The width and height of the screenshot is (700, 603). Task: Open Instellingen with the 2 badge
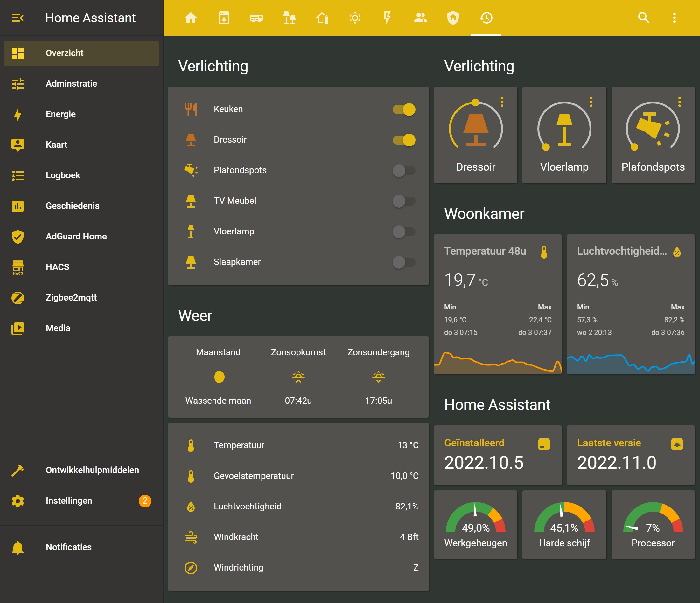(69, 500)
